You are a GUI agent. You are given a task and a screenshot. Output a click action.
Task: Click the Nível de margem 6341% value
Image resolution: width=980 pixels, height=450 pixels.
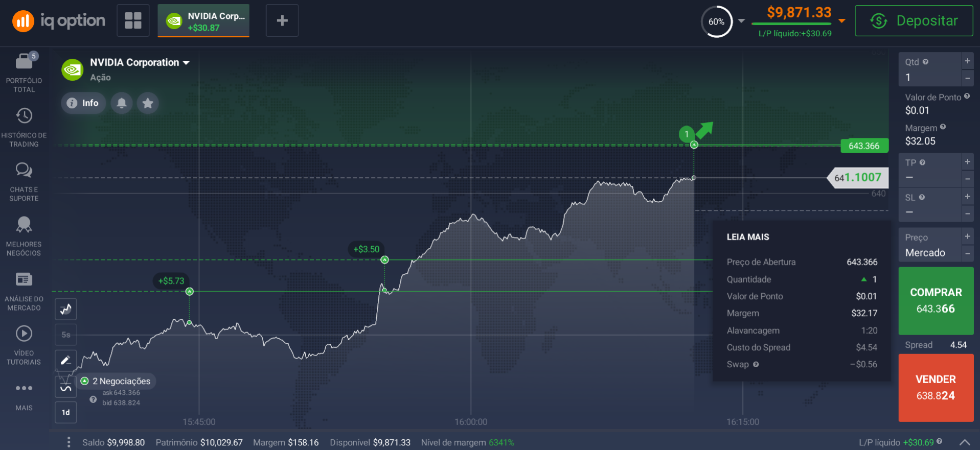click(x=502, y=443)
